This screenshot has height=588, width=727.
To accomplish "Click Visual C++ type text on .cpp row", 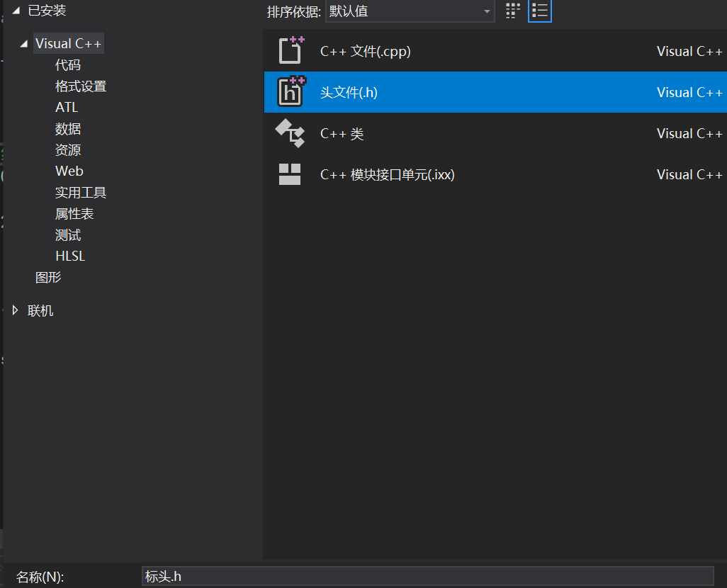I will point(689,52).
